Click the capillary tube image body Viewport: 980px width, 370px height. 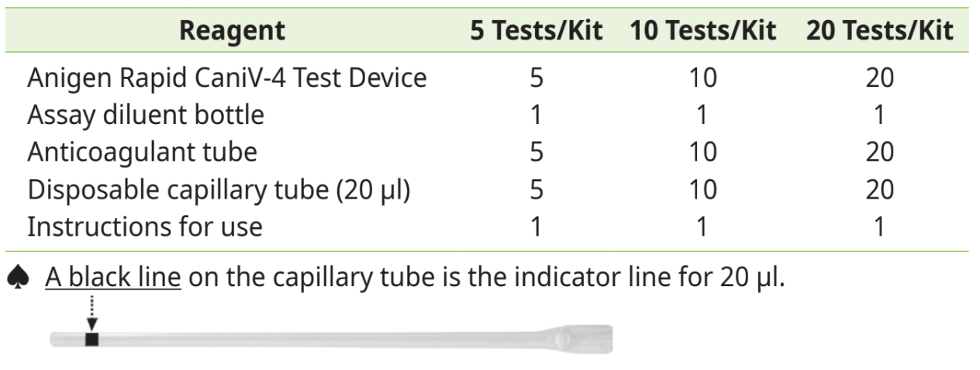click(310, 339)
